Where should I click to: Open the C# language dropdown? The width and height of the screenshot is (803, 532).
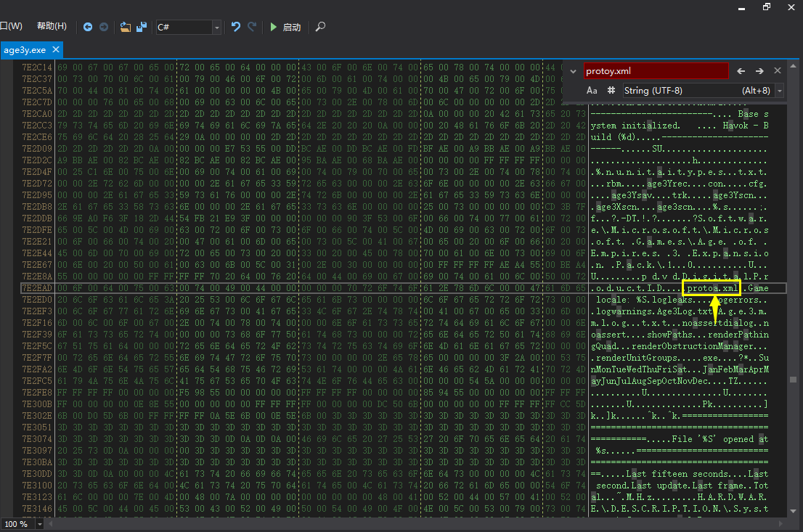click(x=216, y=27)
